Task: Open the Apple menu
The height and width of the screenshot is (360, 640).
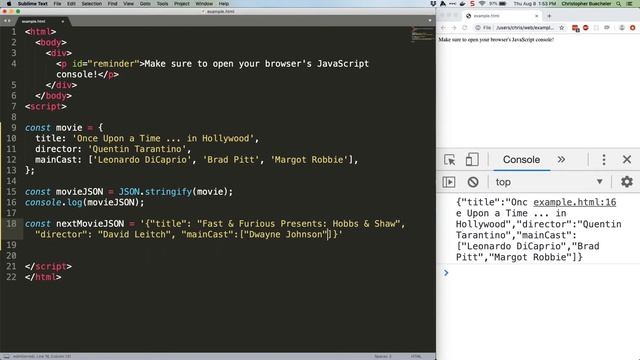Action: click(x=9, y=3)
